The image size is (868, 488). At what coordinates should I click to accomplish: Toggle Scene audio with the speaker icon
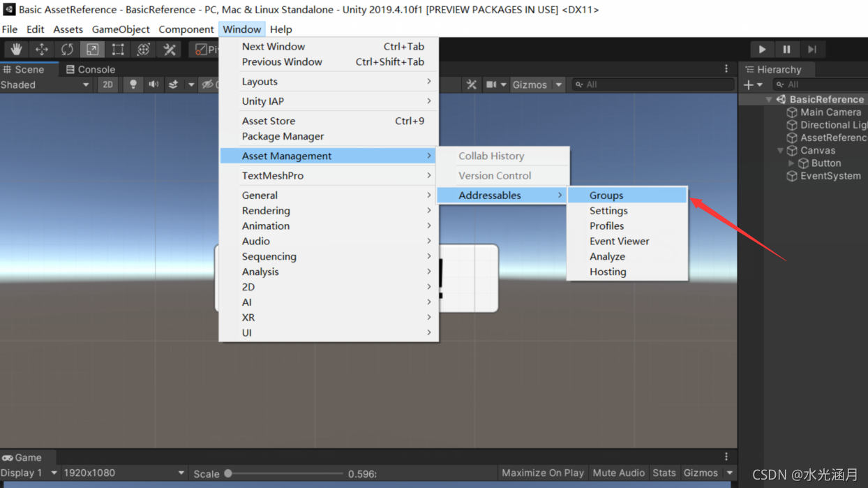tap(153, 84)
